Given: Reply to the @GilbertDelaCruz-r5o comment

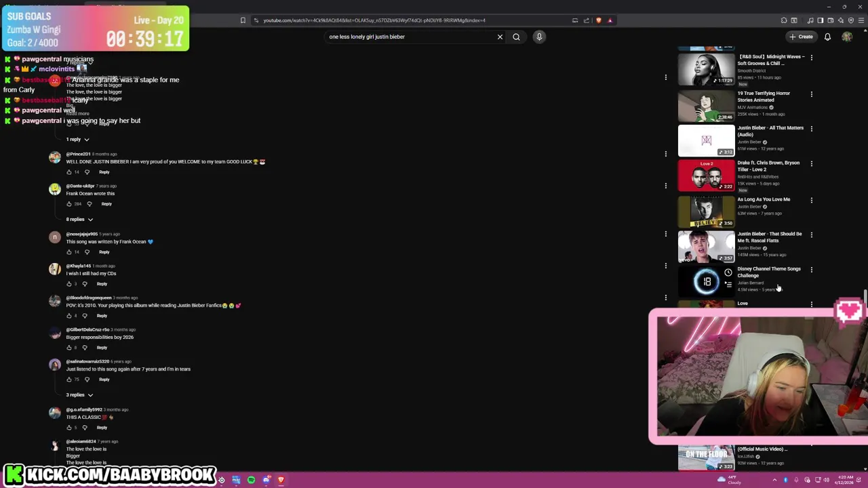Looking at the screenshot, I should pos(102,348).
